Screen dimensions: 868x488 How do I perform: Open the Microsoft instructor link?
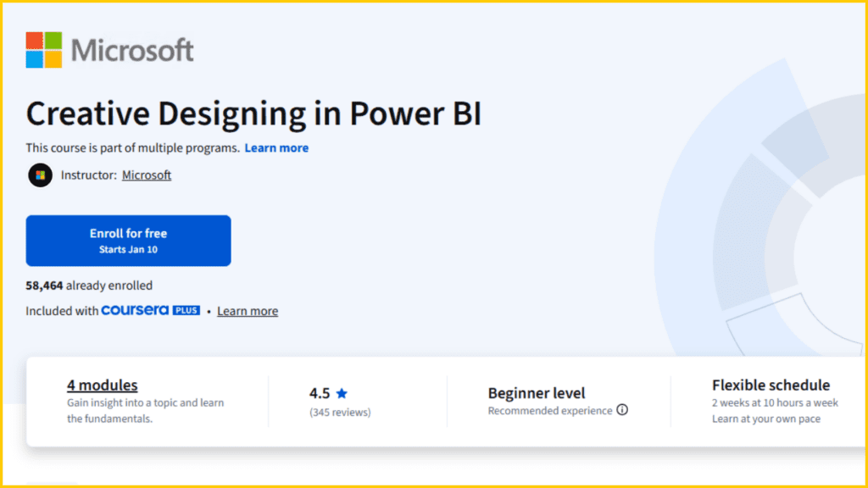click(147, 175)
